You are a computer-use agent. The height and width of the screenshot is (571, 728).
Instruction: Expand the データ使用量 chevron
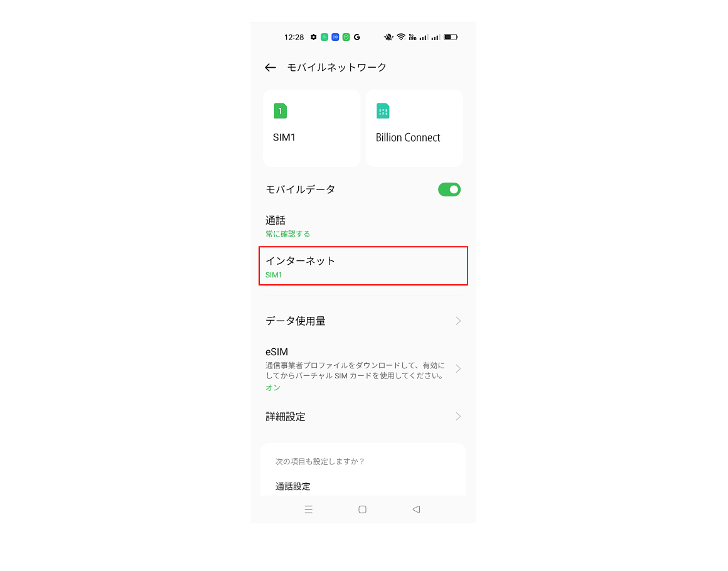458,321
